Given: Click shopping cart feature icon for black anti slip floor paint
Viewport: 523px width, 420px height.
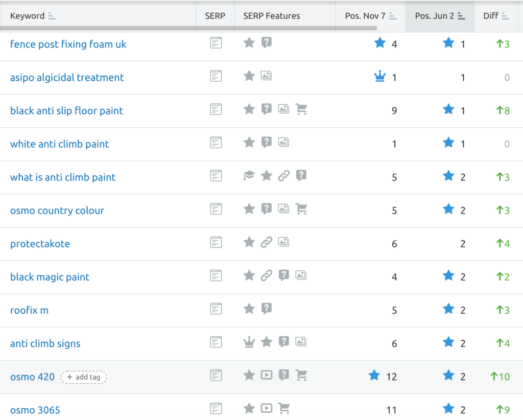Looking at the screenshot, I should [301, 109].
